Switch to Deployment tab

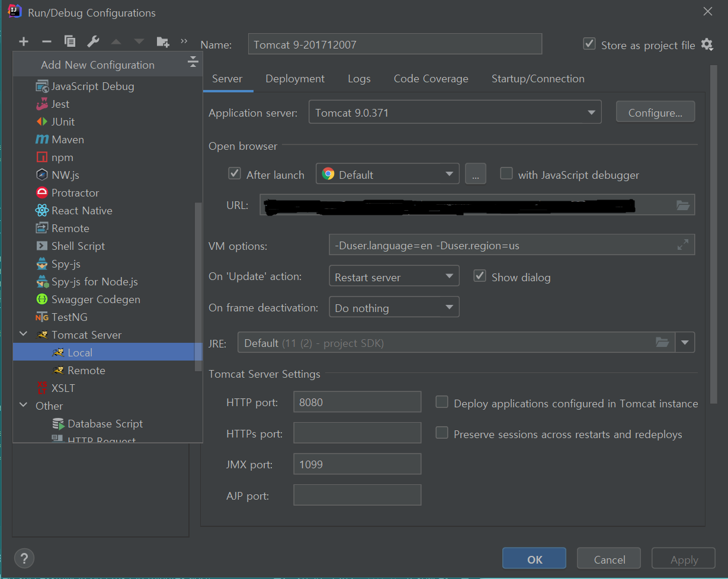click(295, 79)
